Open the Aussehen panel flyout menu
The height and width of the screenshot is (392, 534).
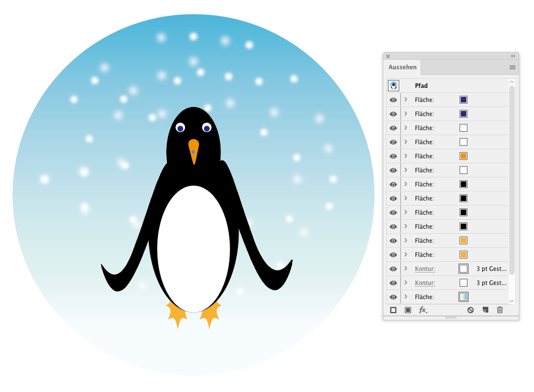point(512,68)
